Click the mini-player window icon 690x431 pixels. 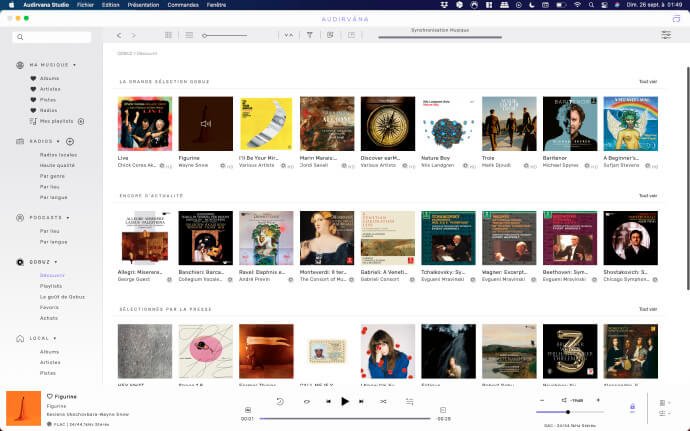click(x=676, y=19)
